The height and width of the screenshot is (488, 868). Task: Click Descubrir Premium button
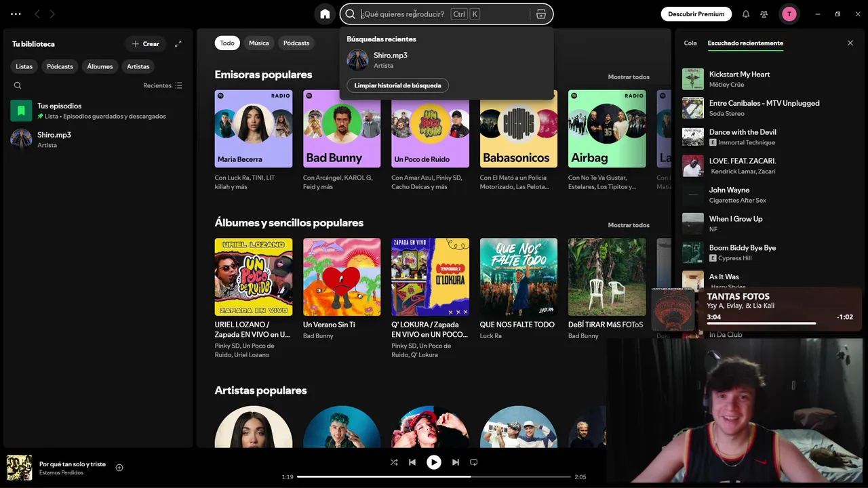pos(696,14)
